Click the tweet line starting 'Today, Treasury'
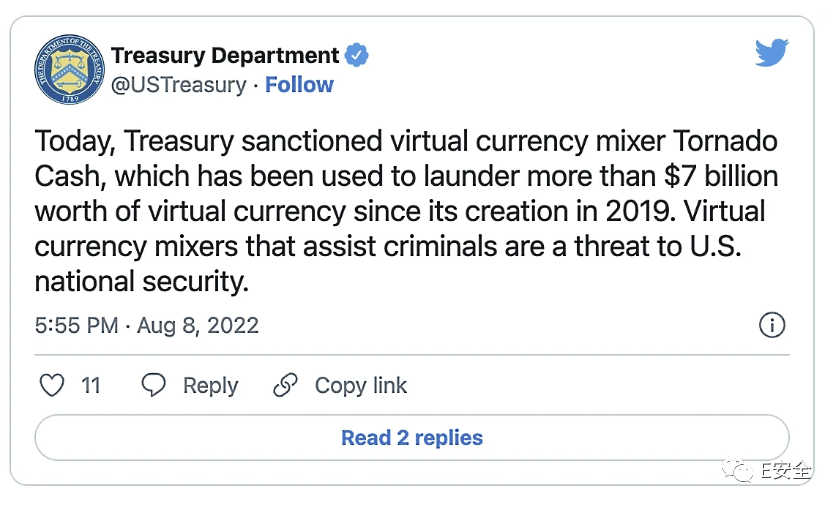The image size is (838, 506). click(406, 142)
